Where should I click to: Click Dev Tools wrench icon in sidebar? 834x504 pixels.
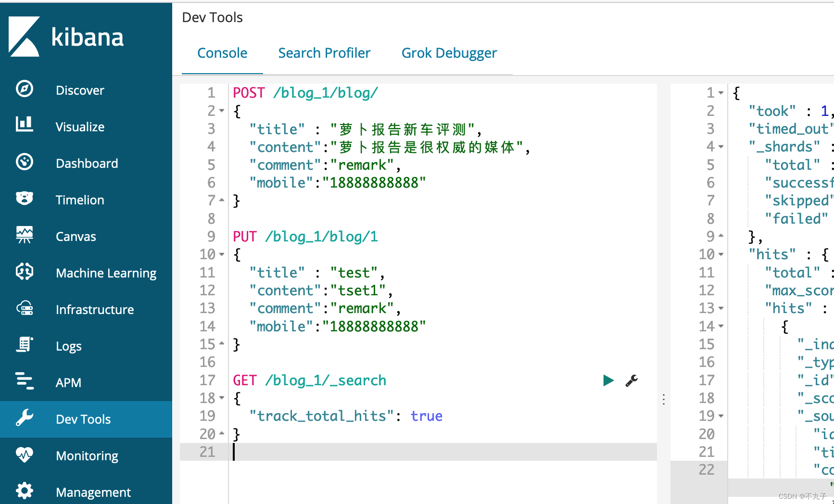click(25, 418)
